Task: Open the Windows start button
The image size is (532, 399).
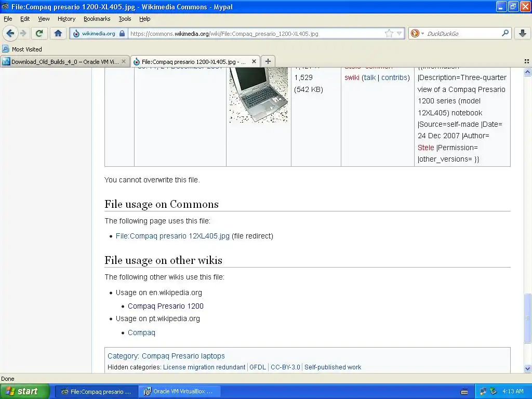Action: [25, 391]
